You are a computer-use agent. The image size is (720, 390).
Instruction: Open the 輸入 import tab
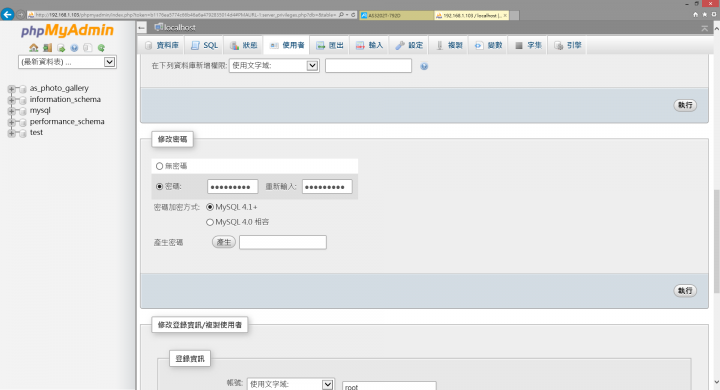369,45
